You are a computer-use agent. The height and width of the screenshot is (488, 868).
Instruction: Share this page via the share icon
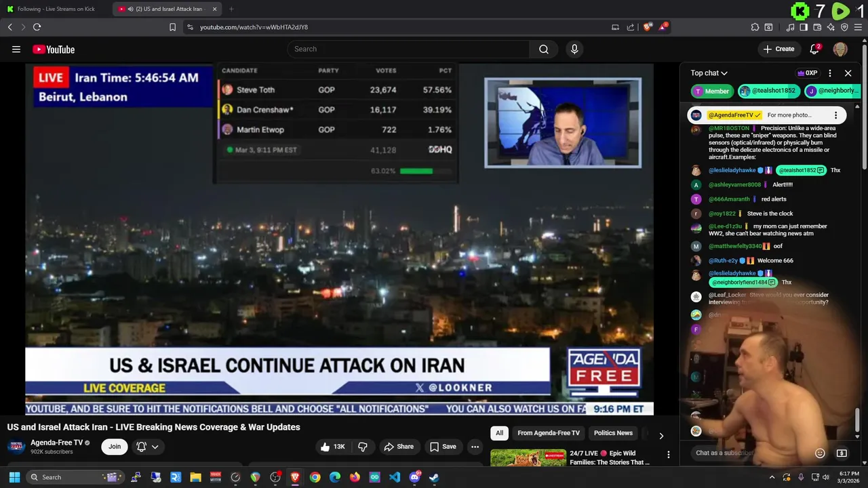631,27
